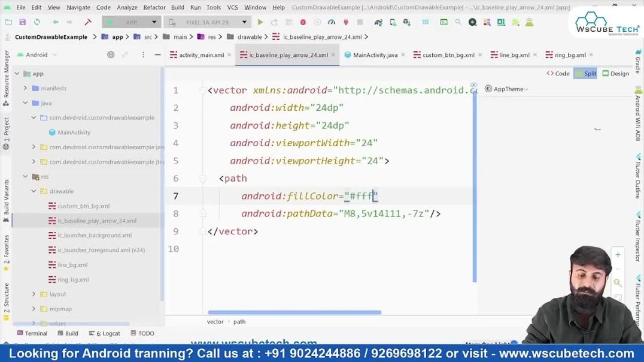Viewport: 644px width, 362px height.
Task: Open the Device Manager phone icon
Action: 393,22
